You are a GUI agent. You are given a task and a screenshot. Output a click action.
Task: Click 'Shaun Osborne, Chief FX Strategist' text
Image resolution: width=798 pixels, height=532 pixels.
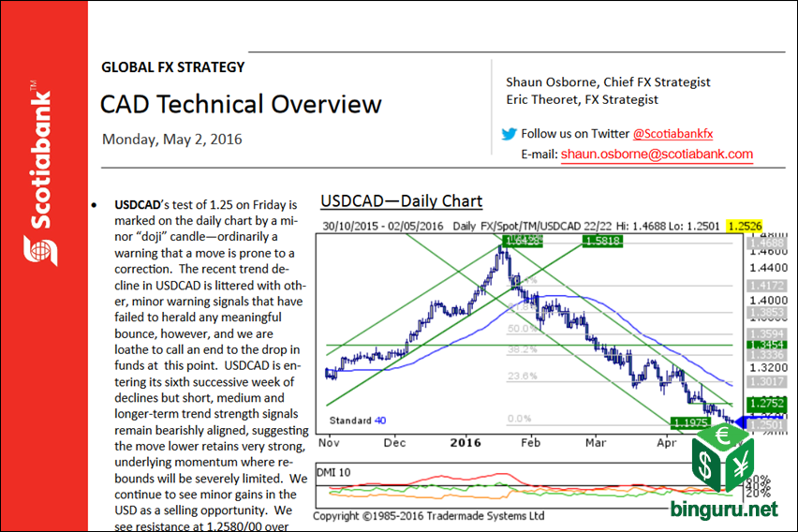click(x=608, y=82)
